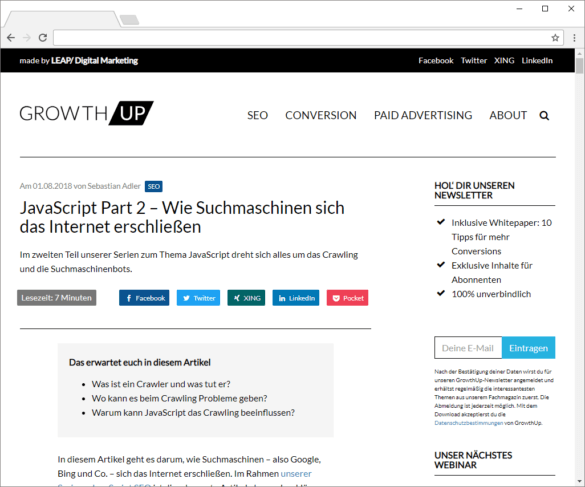This screenshot has height=487, width=585.
Task: Share article via Twitter button
Action: (198, 298)
